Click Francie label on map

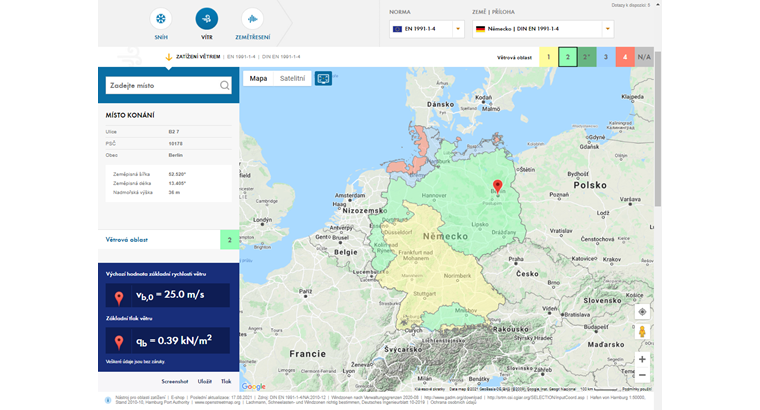point(307,354)
